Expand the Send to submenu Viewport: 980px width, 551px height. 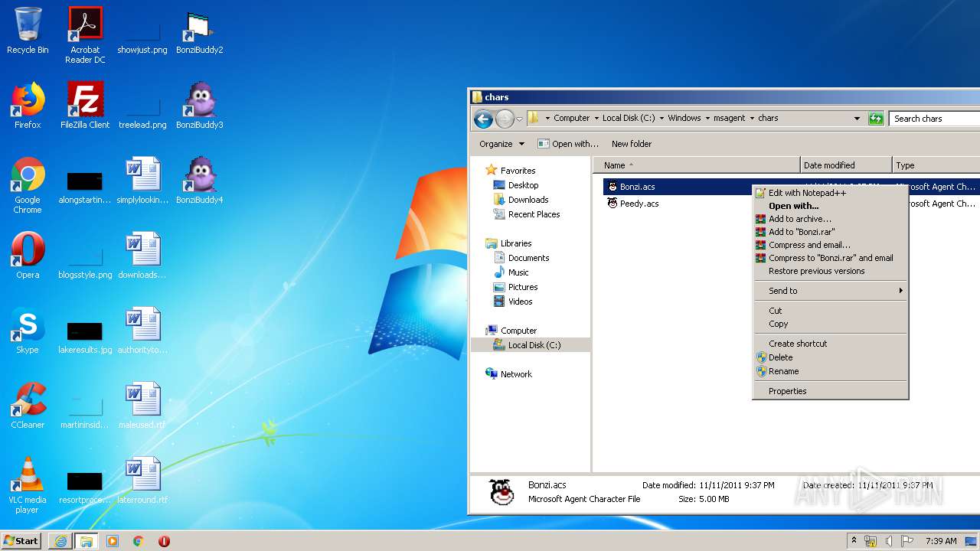[831, 291]
